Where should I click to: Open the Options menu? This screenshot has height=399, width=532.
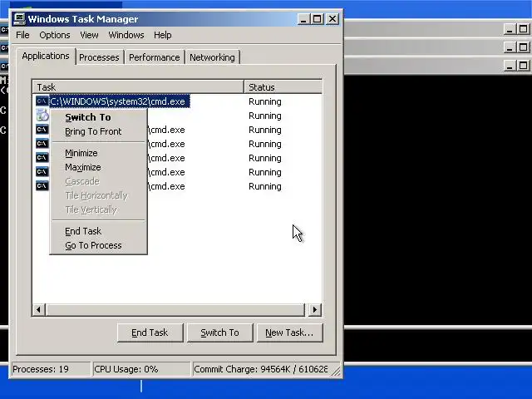[x=55, y=35]
